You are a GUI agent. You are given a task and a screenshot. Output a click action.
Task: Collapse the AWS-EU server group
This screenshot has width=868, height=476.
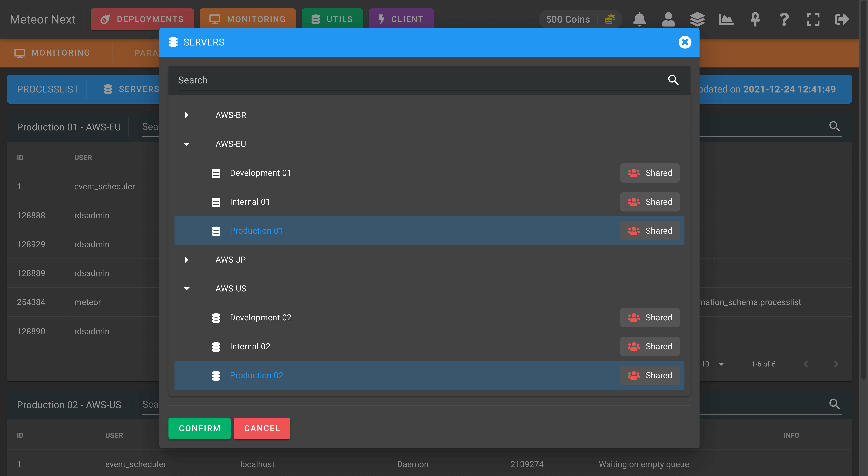tap(187, 144)
